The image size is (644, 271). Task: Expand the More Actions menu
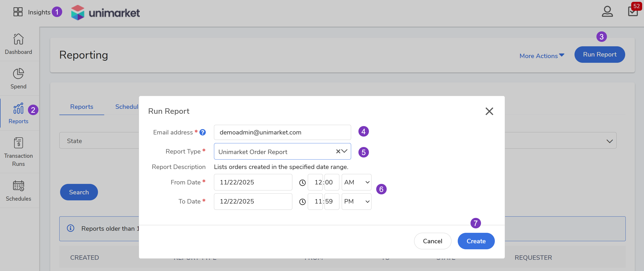542,56
